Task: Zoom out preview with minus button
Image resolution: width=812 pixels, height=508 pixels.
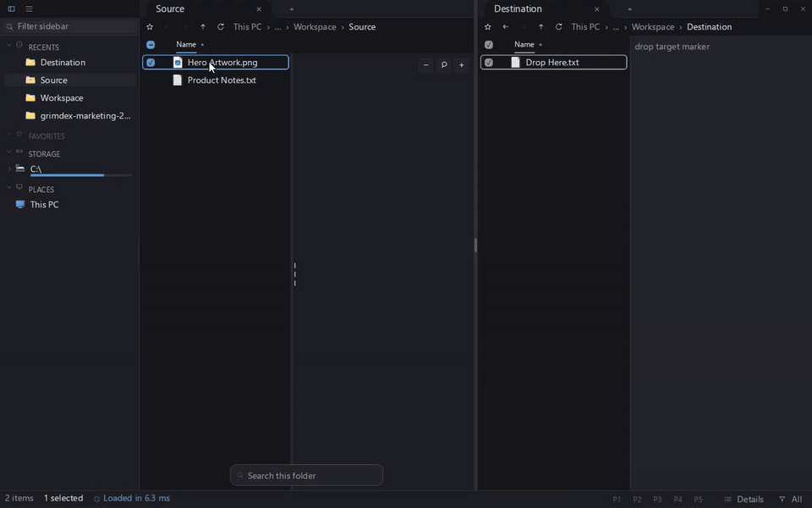Action: pyautogui.click(x=425, y=65)
